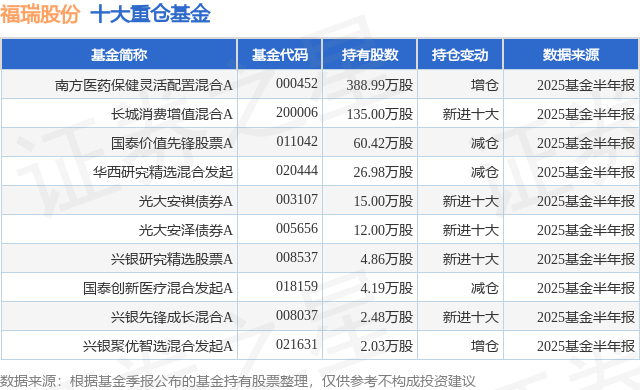Open fund 华西研究精选混合发起

point(163,172)
